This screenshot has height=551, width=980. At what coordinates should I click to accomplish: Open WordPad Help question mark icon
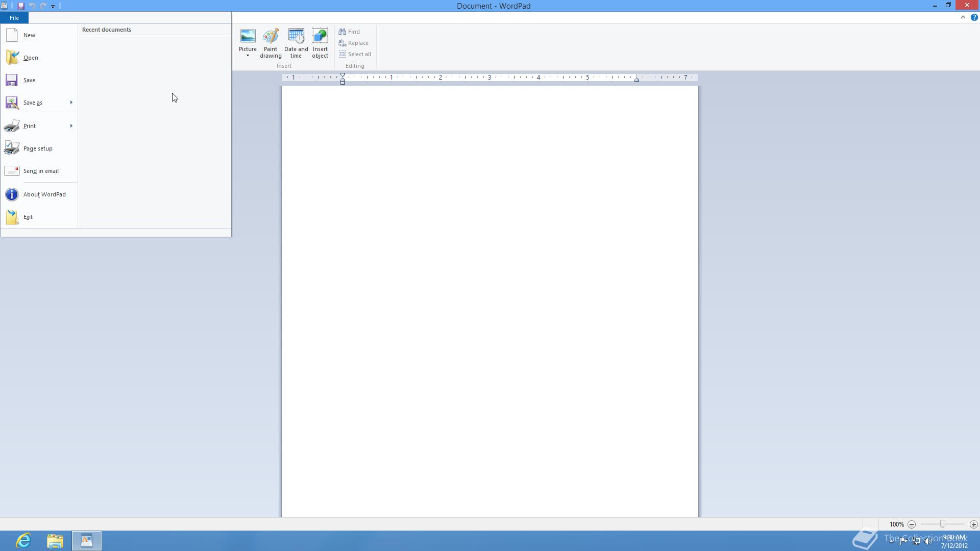click(x=974, y=17)
